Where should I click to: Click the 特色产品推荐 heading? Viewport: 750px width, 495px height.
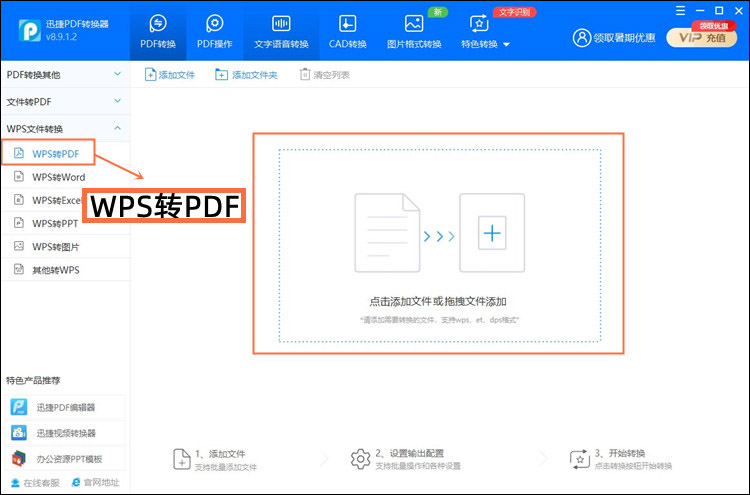33,381
